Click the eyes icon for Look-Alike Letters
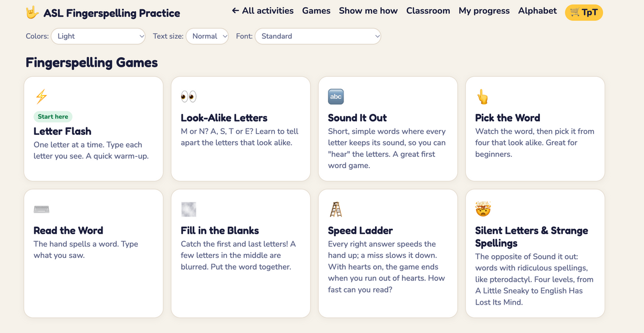Screen dimensions: 644x333 pyautogui.click(x=189, y=97)
